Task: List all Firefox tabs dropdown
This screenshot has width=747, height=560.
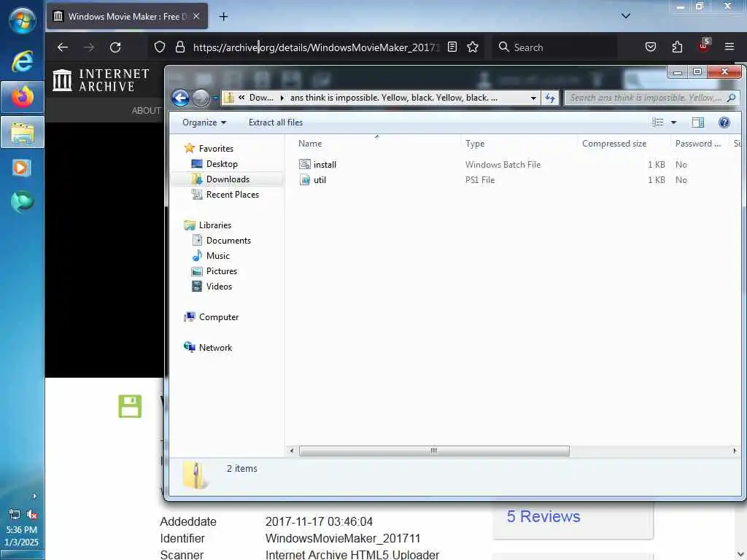Action: 625,16
